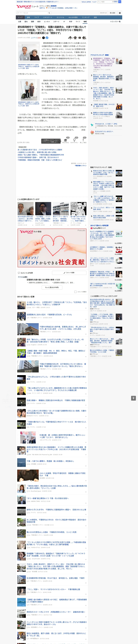Open the article 鴨川の20代男性はしか感染
This screenshot has height=644, width=138.
(x=52, y=532)
